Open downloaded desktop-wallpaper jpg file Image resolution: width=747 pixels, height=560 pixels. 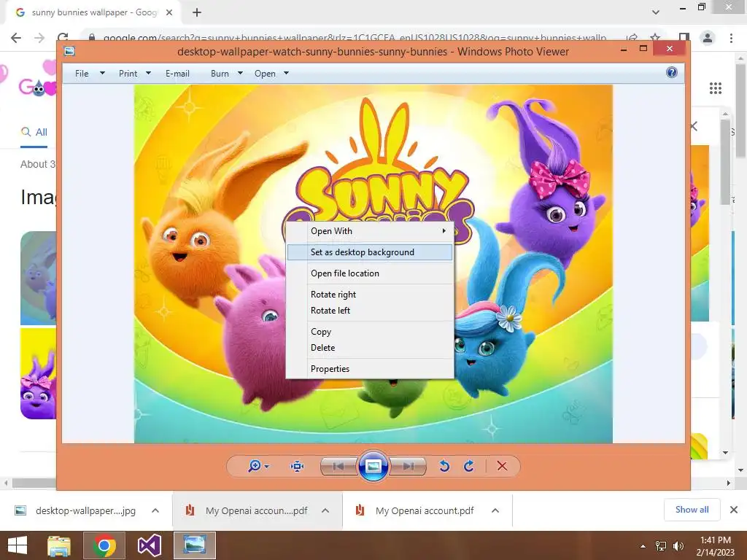76,510
